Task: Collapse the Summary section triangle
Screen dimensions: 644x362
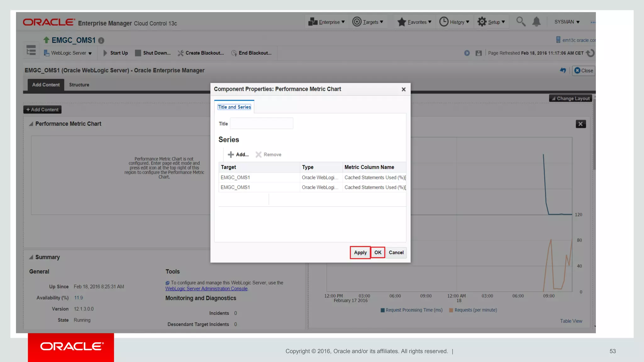Action: (31, 257)
